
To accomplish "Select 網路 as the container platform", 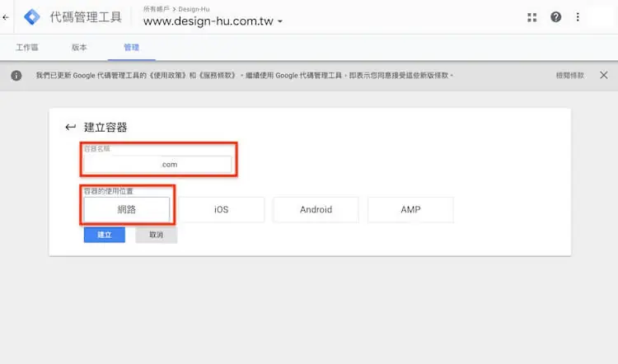I will 127,209.
